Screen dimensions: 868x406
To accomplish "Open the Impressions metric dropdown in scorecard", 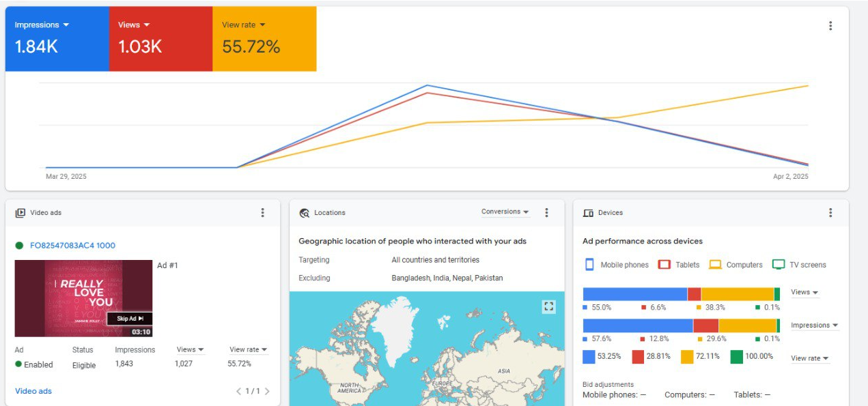I will coord(42,25).
